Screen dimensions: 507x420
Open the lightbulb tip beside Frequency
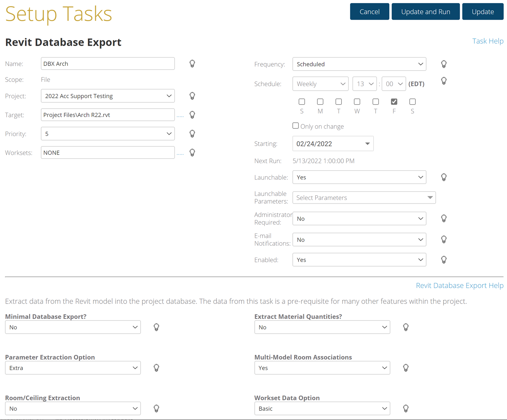[x=443, y=64]
